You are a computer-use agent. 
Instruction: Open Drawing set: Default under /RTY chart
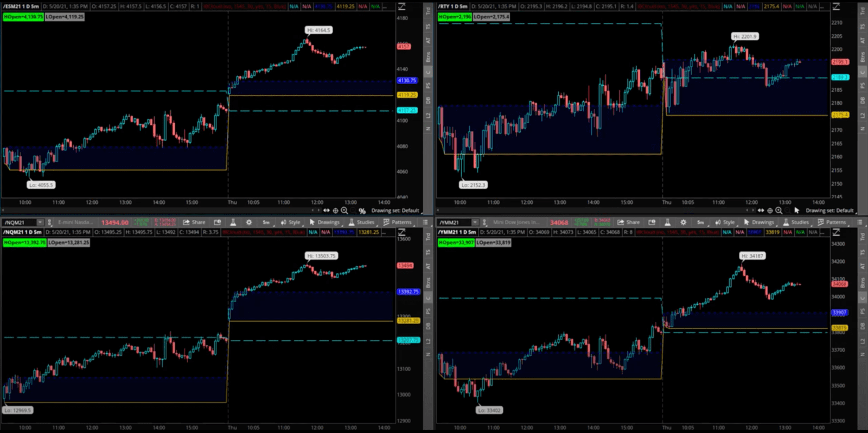point(830,211)
